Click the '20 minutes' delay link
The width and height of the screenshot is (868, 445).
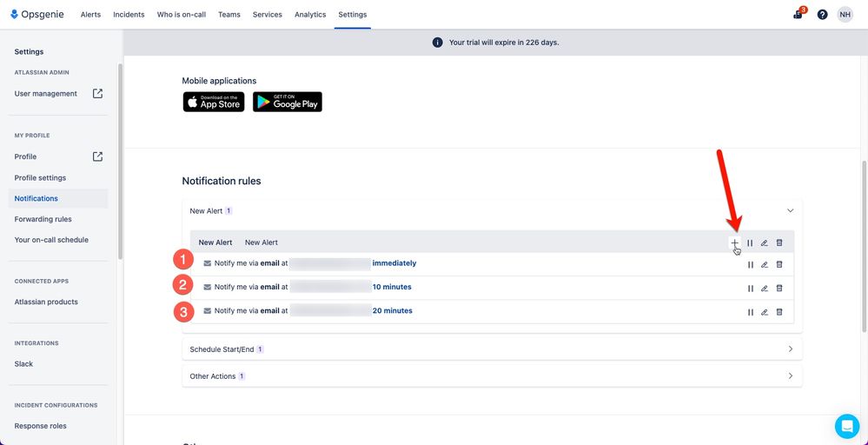(393, 310)
